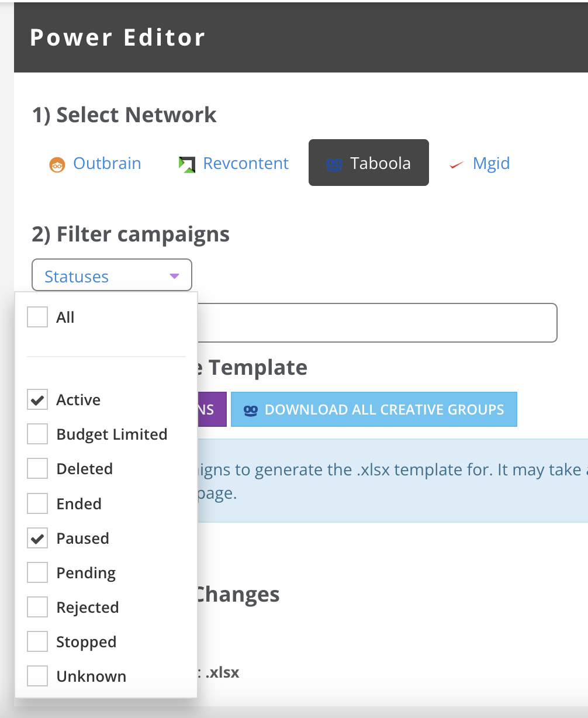The image size is (588, 718).
Task: Click Taboola icon on Download Creative Groups button
Action: (251, 410)
